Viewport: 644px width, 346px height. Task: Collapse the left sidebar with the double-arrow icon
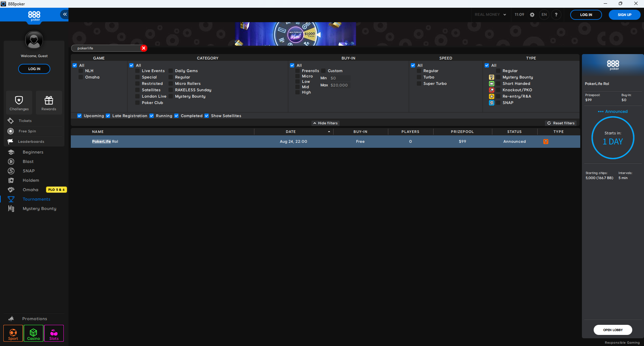(65, 14)
